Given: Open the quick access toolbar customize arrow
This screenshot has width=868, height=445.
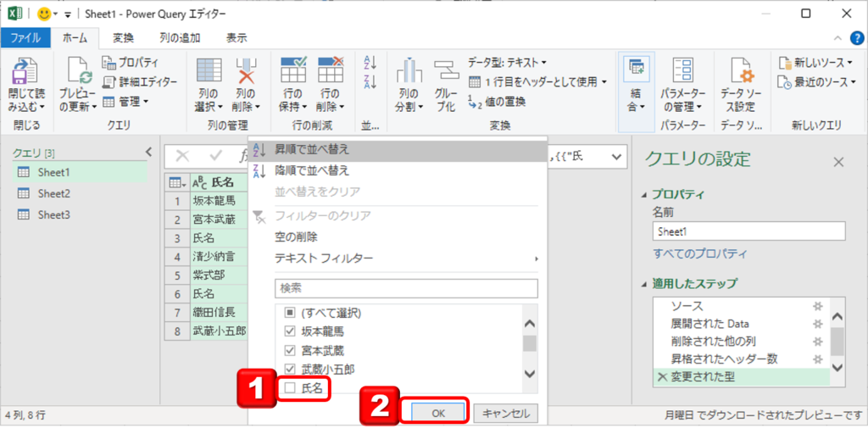Looking at the screenshot, I should 68,14.
